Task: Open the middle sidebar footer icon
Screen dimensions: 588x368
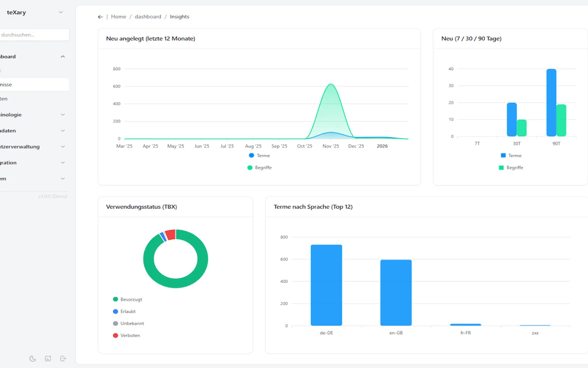Action: (48, 358)
